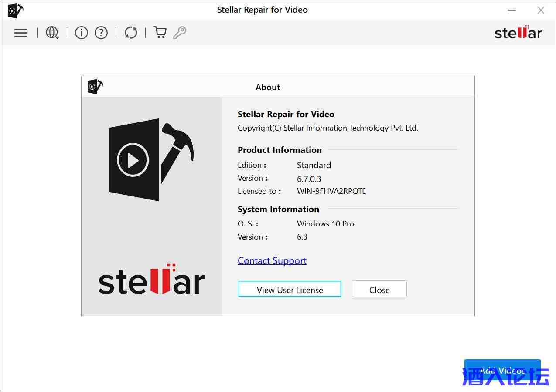Click the system version value 6.3
Viewport: 556px width, 392px height.
[x=302, y=237]
